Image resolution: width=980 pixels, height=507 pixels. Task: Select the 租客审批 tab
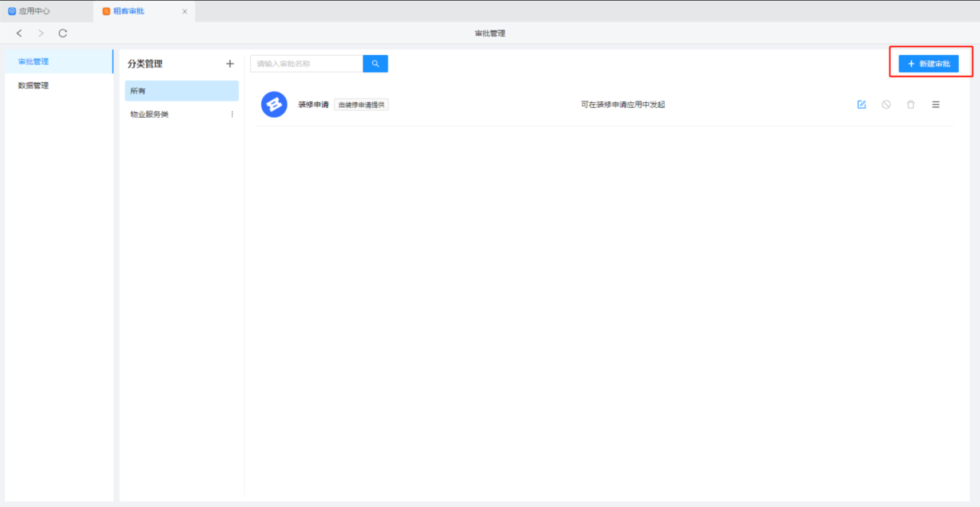(x=129, y=11)
